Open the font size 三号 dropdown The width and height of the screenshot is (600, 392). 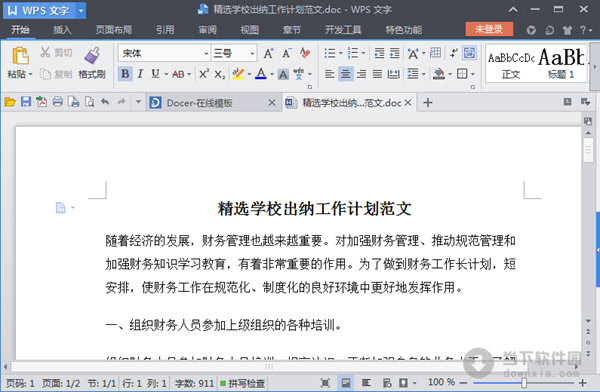[253, 54]
